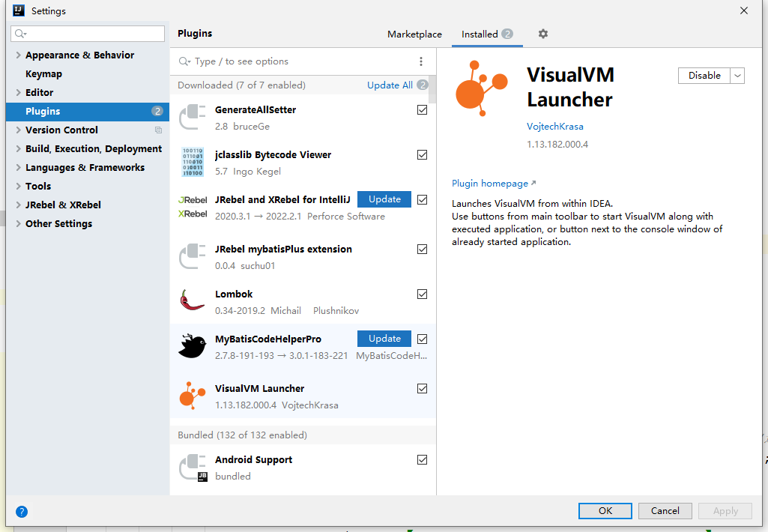Screen dimensions: 768x532
Task: Click the VisualVM Launcher list icon
Action: coord(193,396)
